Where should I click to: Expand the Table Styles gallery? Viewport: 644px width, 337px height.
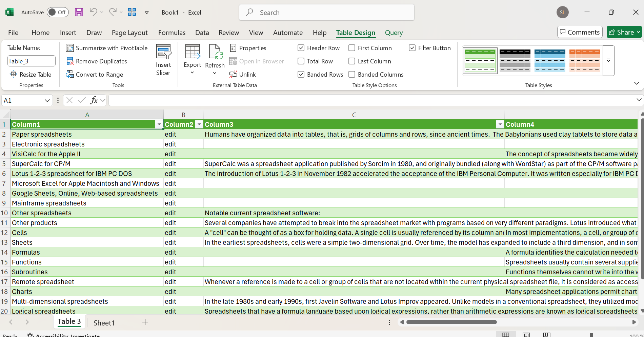[x=609, y=60]
